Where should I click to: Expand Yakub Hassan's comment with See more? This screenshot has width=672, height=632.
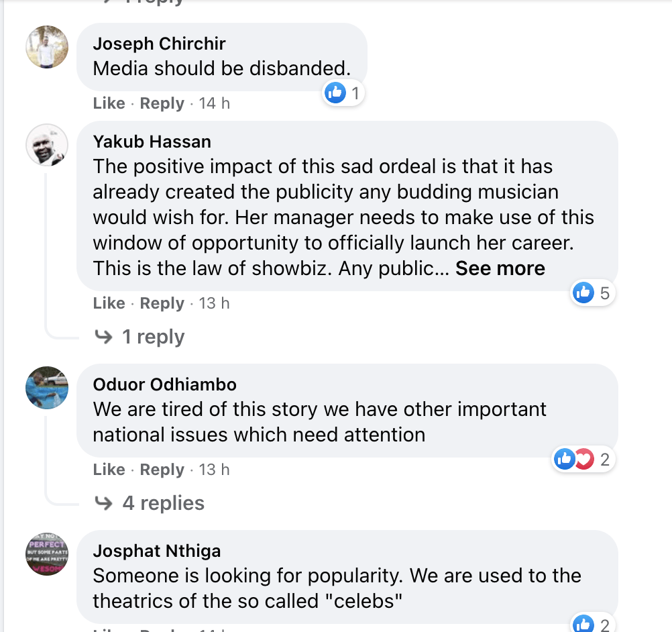tap(500, 268)
